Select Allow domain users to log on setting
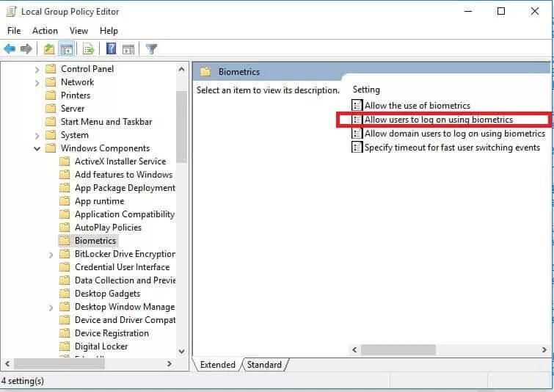 coord(455,134)
